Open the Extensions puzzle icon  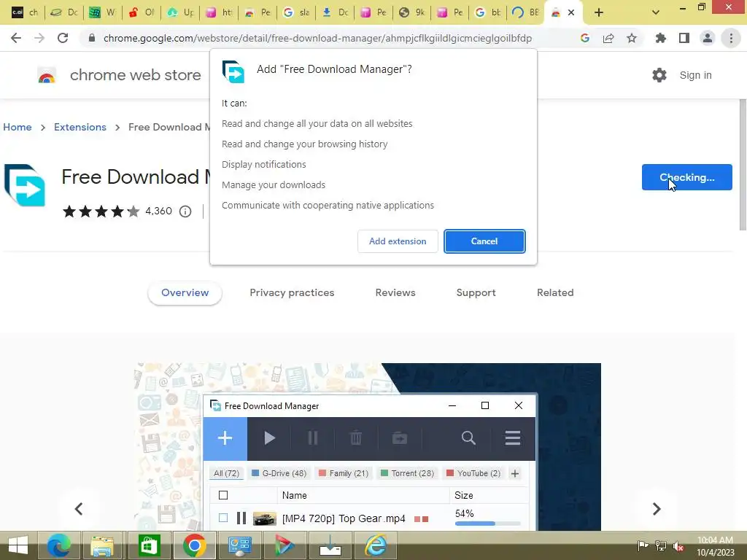point(661,38)
